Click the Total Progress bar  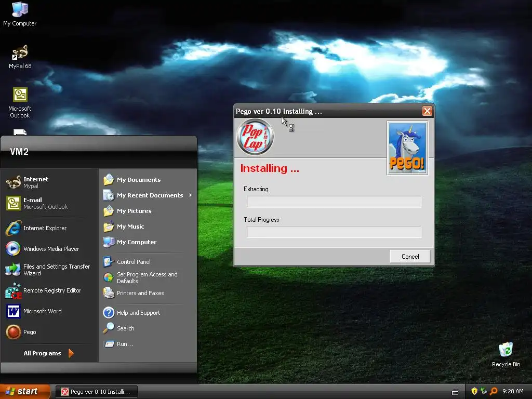334,232
